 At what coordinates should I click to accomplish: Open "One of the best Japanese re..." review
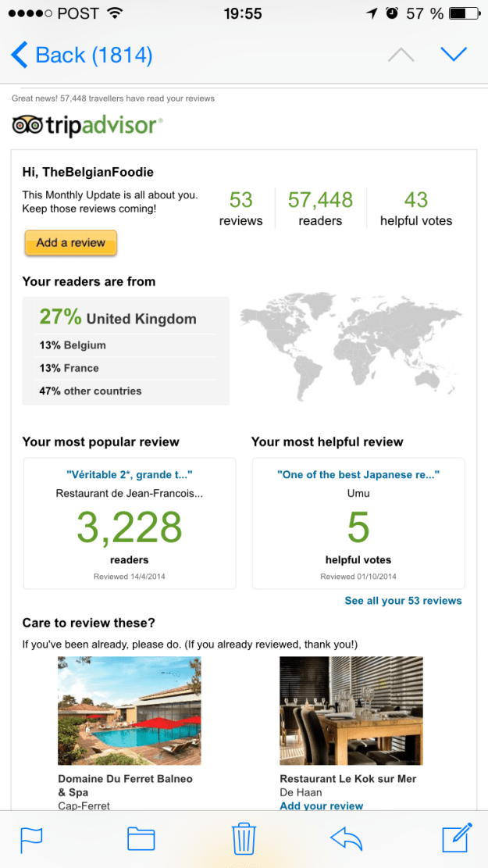(x=358, y=474)
